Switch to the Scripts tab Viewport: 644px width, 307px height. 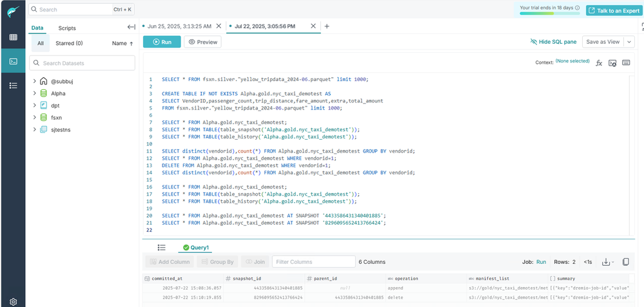point(67,28)
